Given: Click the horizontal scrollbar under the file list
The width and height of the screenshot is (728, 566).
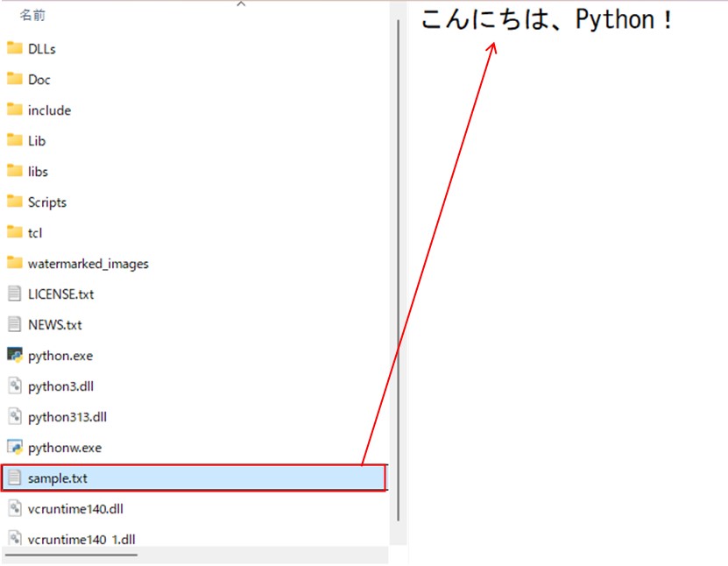Looking at the screenshot, I should click(x=70, y=555).
